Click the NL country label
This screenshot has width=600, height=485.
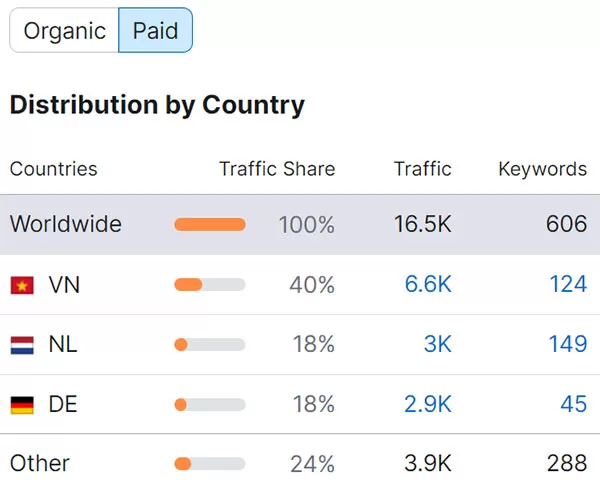pyautogui.click(x=63, y=344)
